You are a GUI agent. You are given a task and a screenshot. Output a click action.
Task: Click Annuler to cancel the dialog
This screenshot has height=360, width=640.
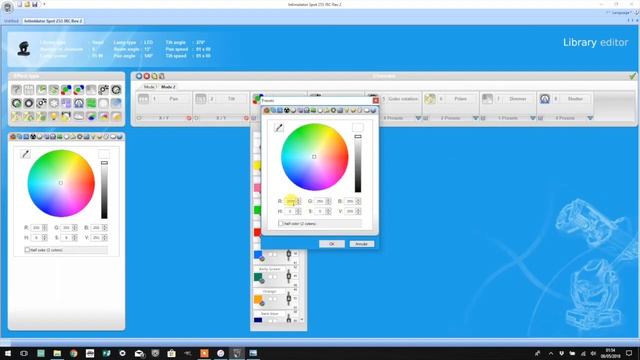[362, 244]
